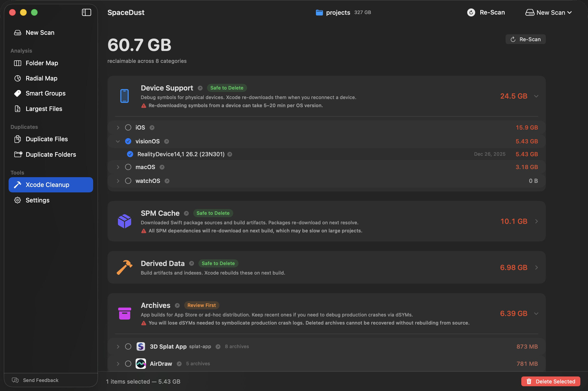588x391 pixels.
Task: Click the Device Support phone icon
Action: pos(124,96)
